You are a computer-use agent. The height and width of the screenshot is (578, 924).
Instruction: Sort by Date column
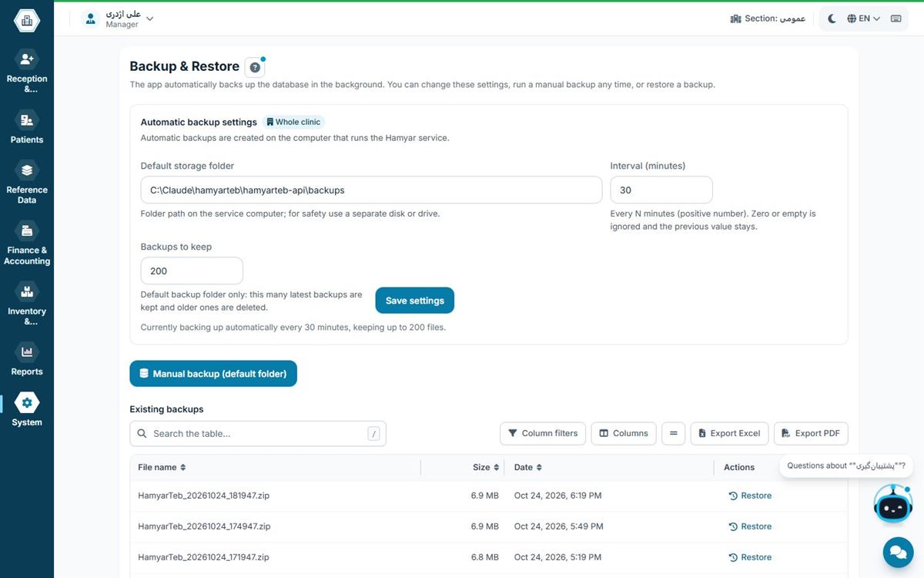tap(527, 467)
